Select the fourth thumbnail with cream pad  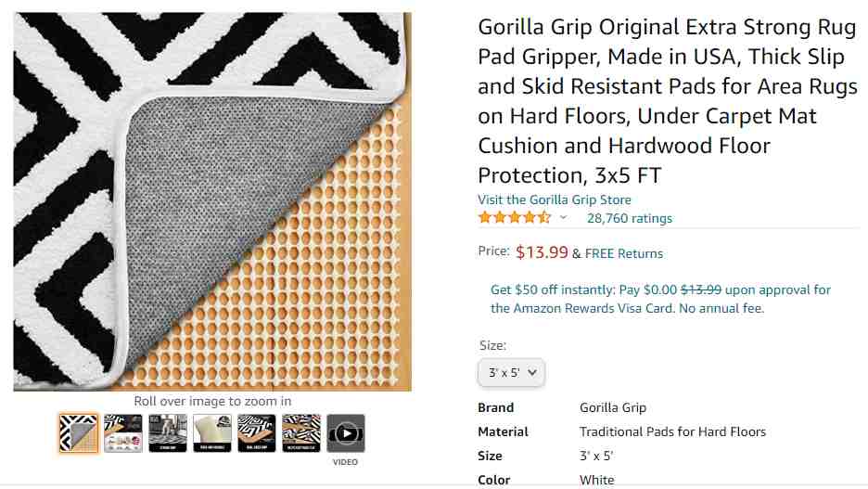(212, 433)
